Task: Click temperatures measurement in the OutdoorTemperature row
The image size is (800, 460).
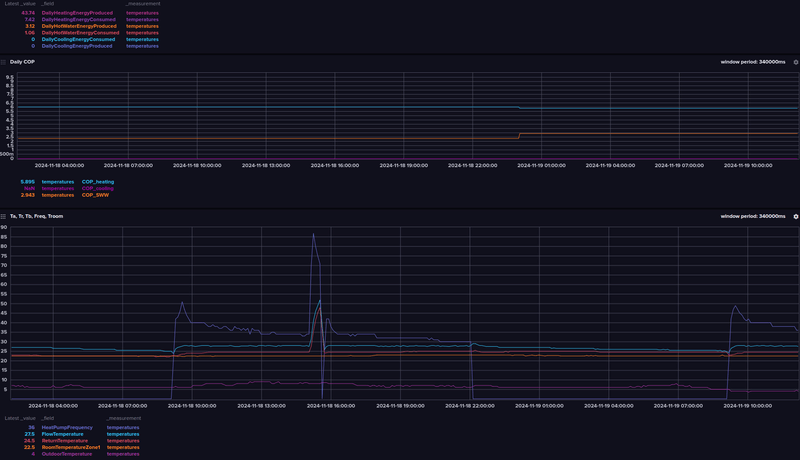Action: click(x=123, y=454)
